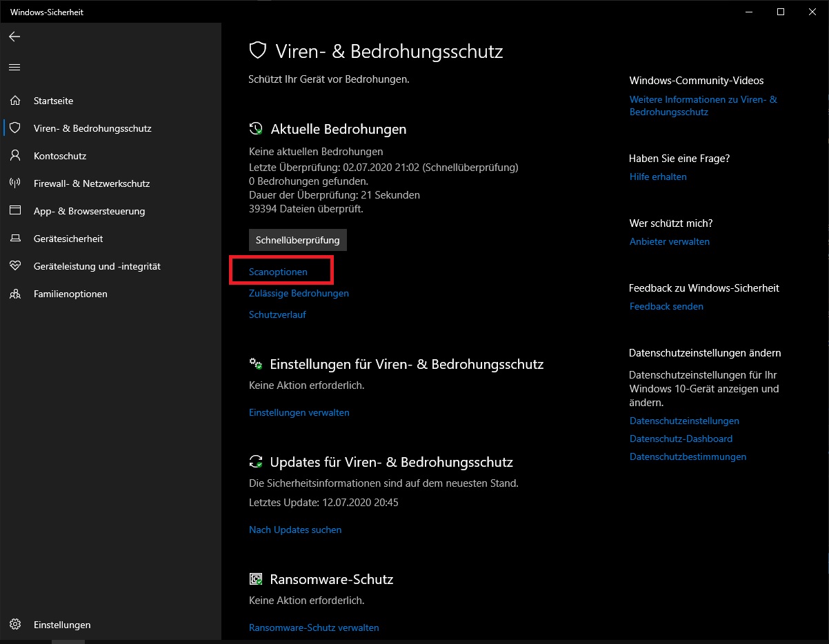Viewport: 829px width, 644px height.
Task: Open Scanoptionen link
Action: 278,272
